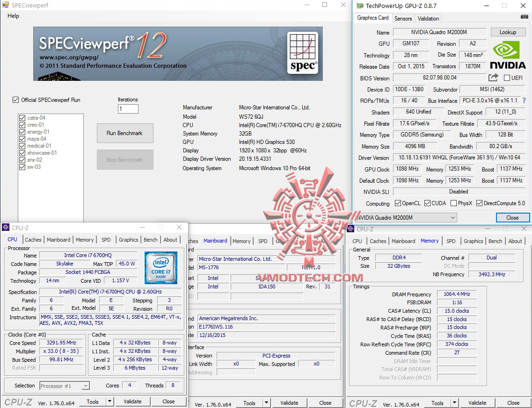Screen dimensions: 532x408
Task: Open the Tools dropdown arrow in middle CPU-Z
Action: (266, 403)
